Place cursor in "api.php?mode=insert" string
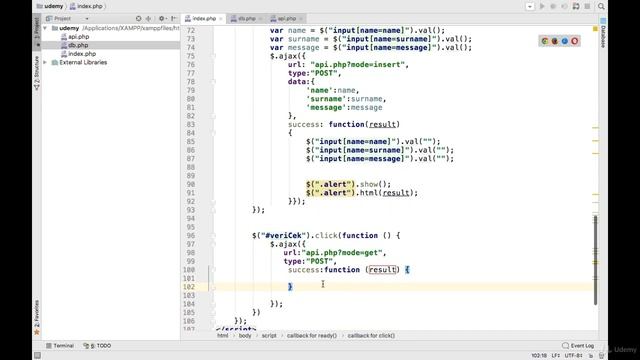 click(357, 64)
